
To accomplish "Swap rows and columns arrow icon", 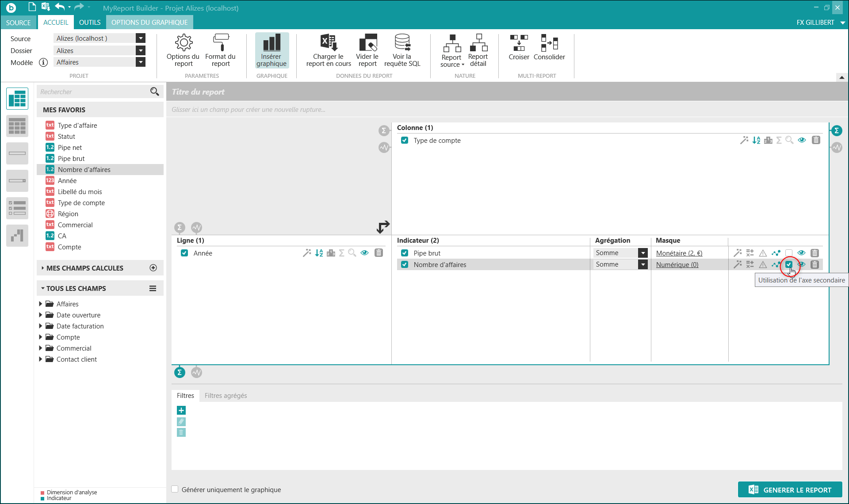I will pos(383,227).
